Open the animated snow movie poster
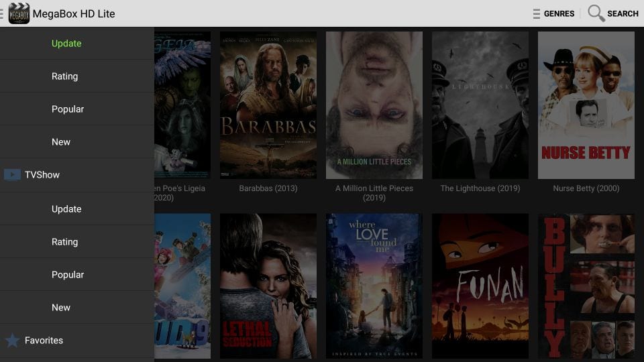 coord(182,286)
